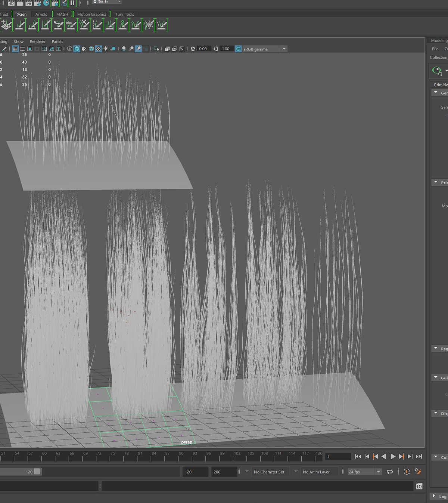The height and width of the screenshot is (503, 448).
Task: Click the range slider handle at 120
Action: (x=37, y=472)
